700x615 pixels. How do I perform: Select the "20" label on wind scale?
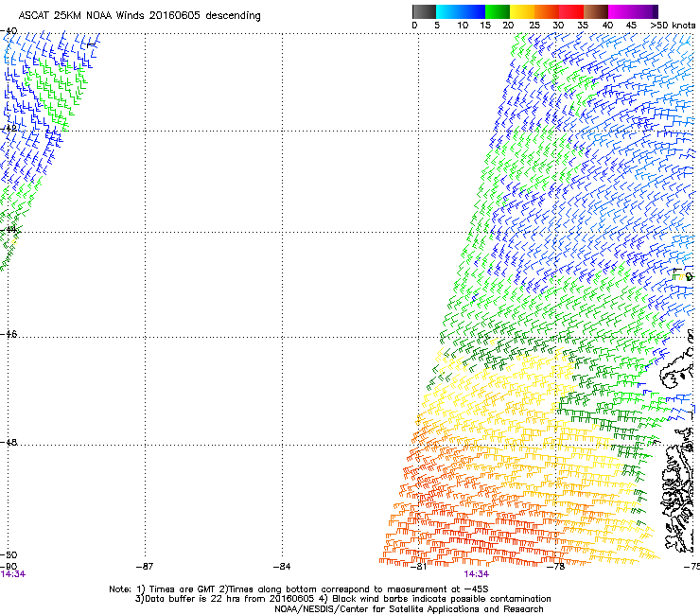click(x=508, y=26)
